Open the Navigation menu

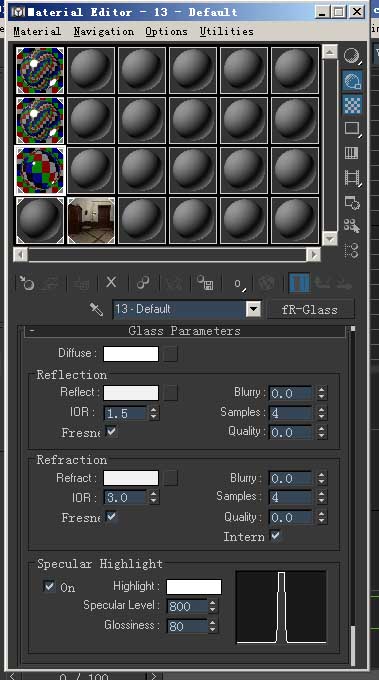click(104, 32)
